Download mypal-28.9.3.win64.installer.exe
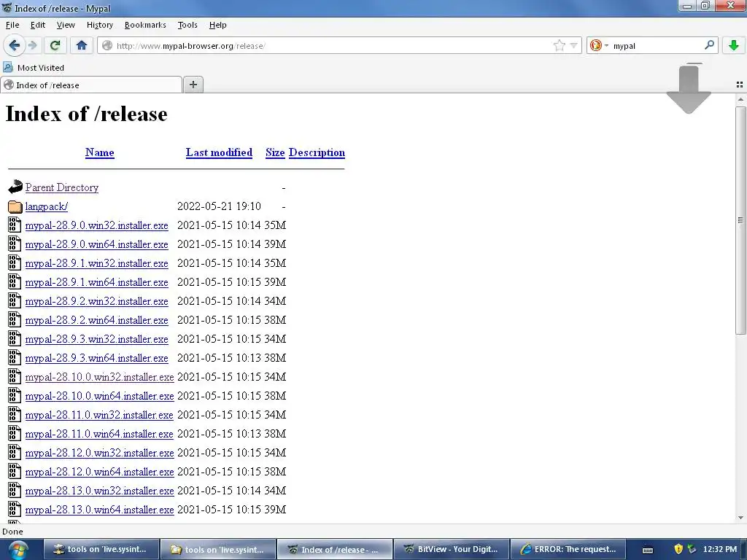This screenshot has height=560, width=747. coord(97,358)
